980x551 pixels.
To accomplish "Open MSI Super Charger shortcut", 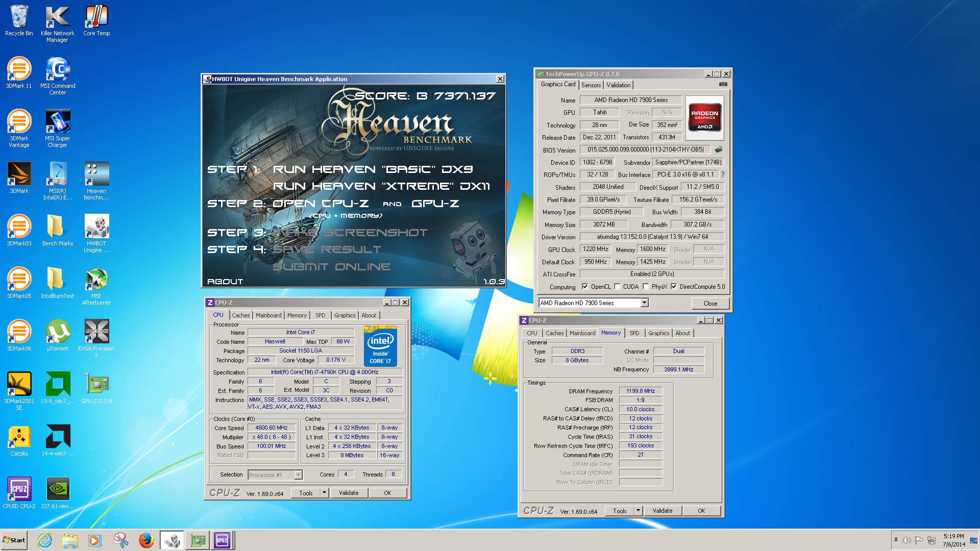I will [x=57, y=129].
